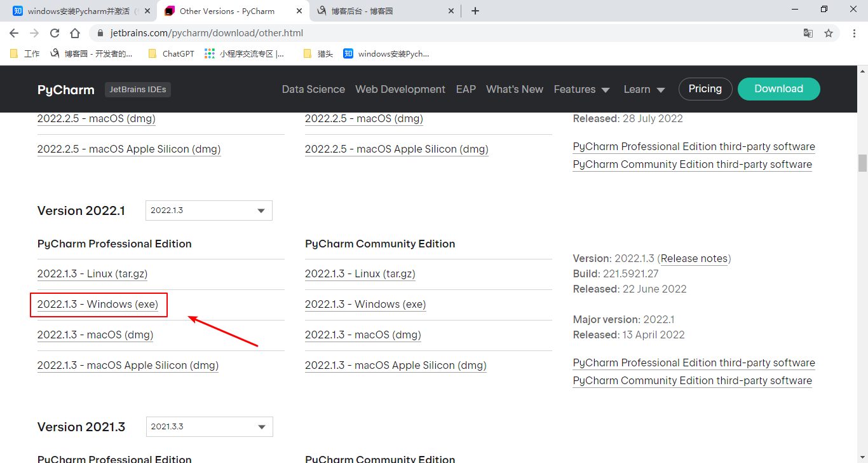Close the Other Versions - PyCharm tab
The height and width of the screenshot is (463, 868).
click(298, 11)
